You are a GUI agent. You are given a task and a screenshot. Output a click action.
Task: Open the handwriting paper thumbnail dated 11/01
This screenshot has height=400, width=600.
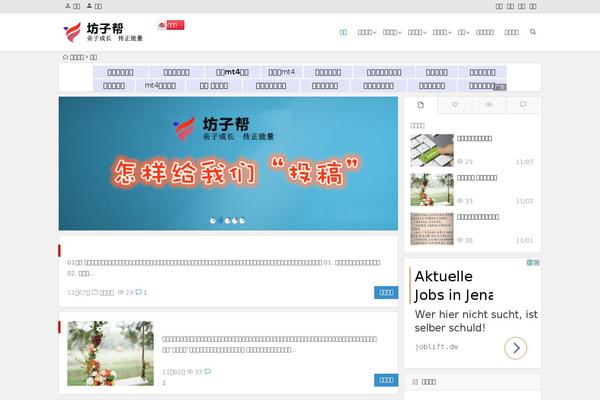432,229
